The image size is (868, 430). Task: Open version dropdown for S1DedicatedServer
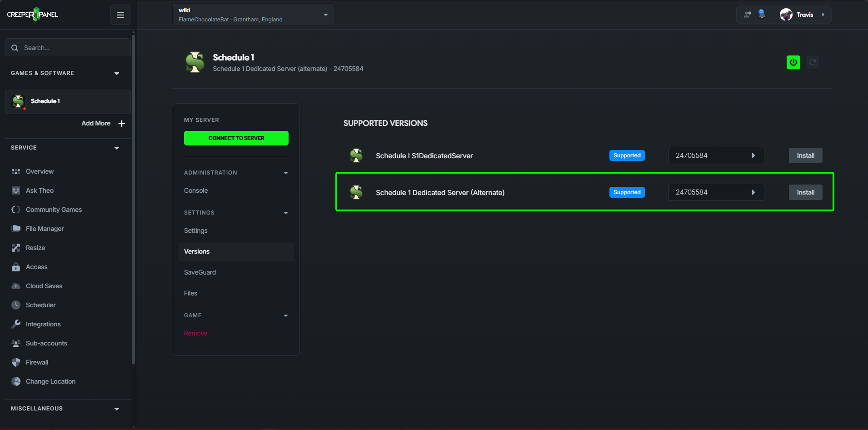click(716, 155)
